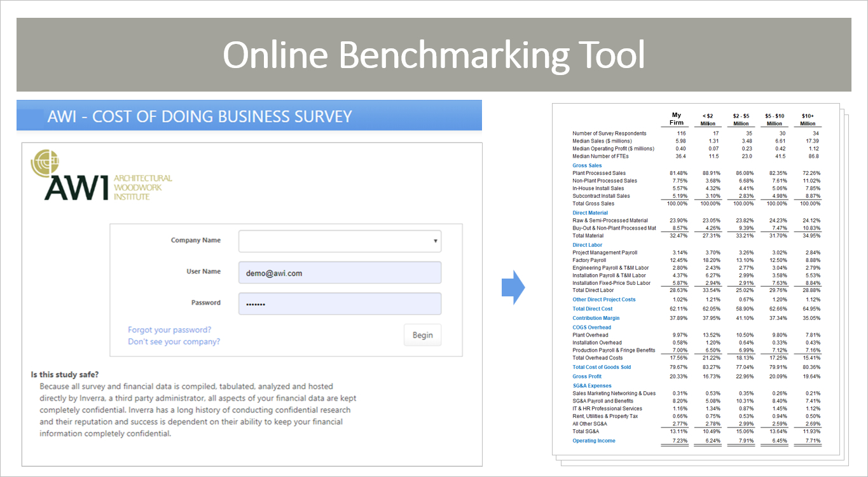Click the AWI Architectural Woodwork Institute logo

coord(102,176)
